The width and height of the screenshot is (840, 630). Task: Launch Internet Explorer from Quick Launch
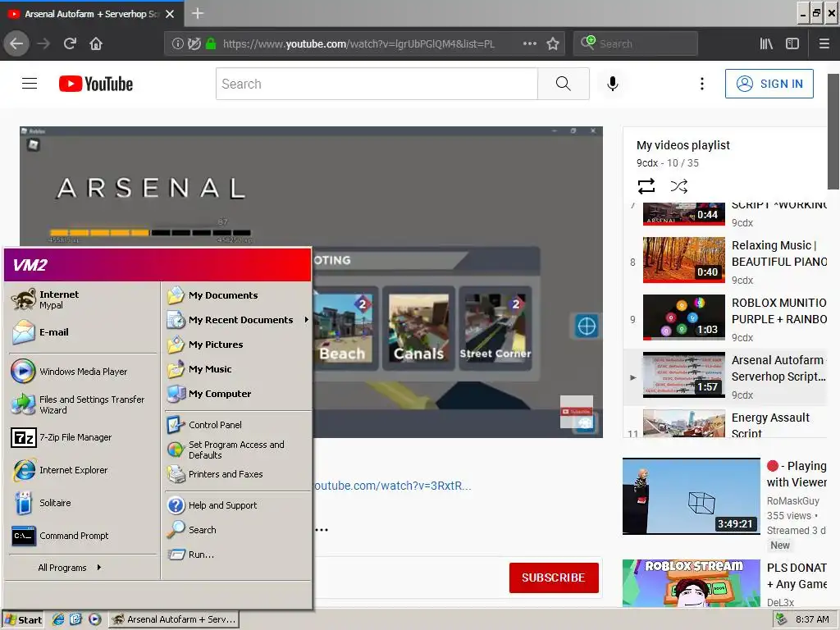click(58, 619)
